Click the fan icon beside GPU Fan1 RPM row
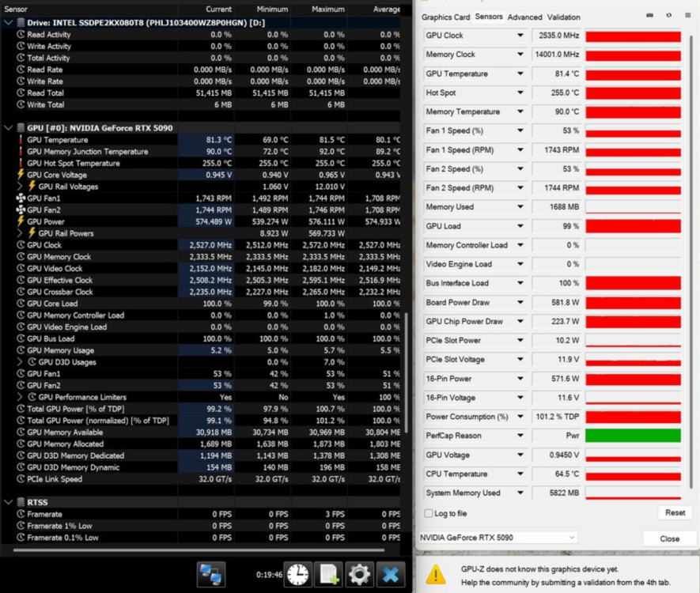Viewport: 700px width, 593px height. 21,198
